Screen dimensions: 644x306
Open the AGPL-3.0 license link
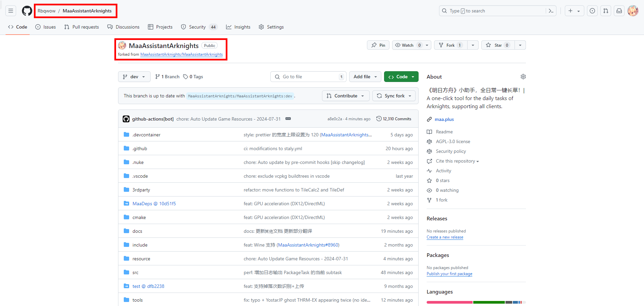coord(453,141)
